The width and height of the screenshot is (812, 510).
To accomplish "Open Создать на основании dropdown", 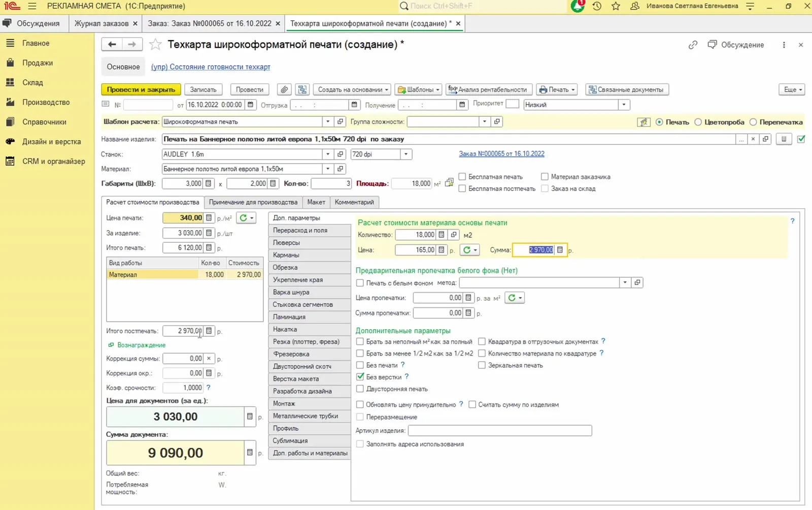I will 353,89.
